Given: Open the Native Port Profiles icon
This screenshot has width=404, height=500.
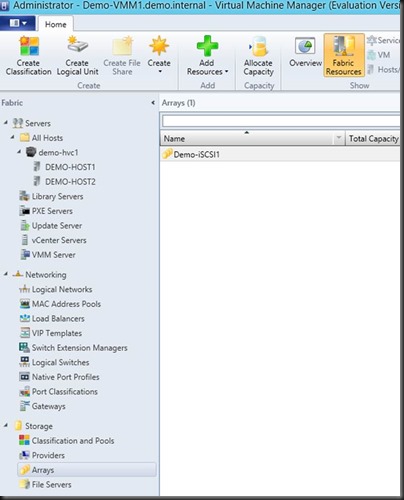Looking at the screenshot, I should coord(25,377).
